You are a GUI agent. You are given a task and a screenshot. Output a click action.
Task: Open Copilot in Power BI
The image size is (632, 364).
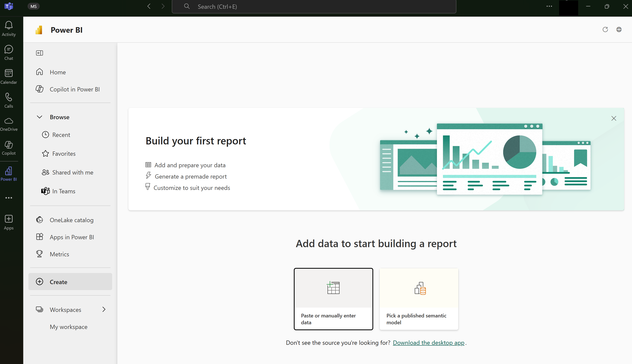click(74, 89)
